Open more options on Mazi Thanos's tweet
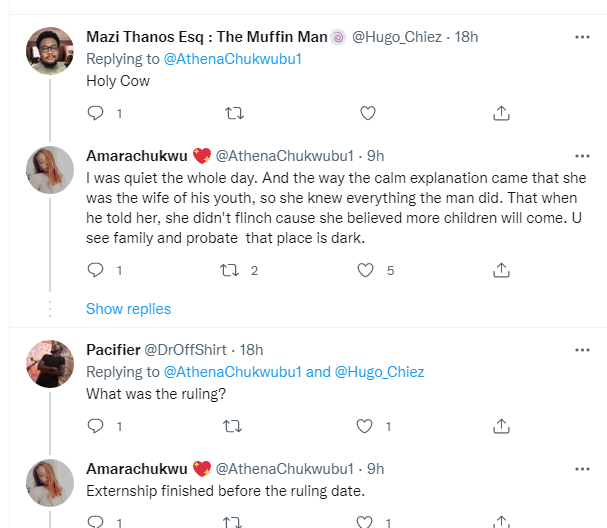 (x=581, y=37)
